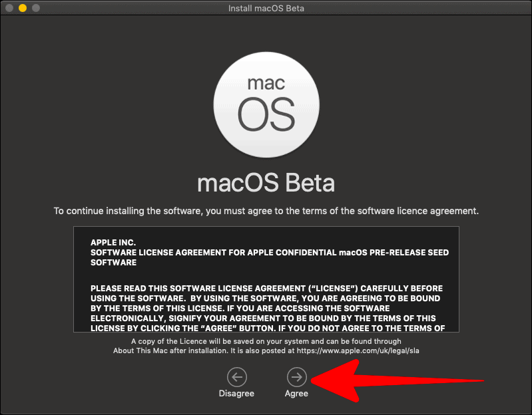The height and width of the screenshot is (415, 532).
Task: Click the greyed-out close window button
Action: coord(9,8)
